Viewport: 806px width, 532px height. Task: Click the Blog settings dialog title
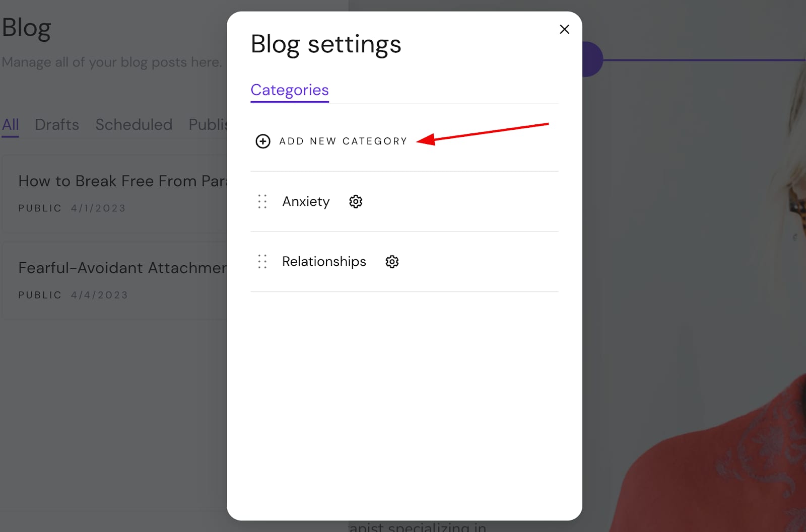[x=326, y=44]
